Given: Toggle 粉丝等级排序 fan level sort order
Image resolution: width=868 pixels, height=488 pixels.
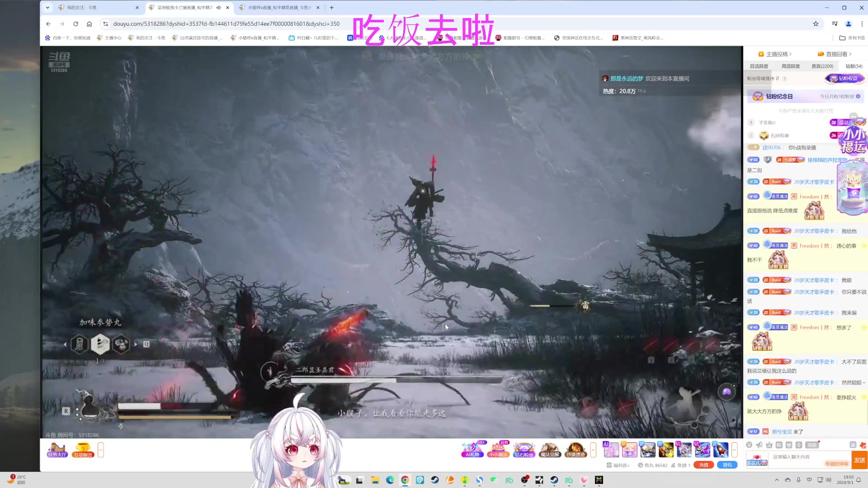Looking at the screenshot, I should click(763, 79).
